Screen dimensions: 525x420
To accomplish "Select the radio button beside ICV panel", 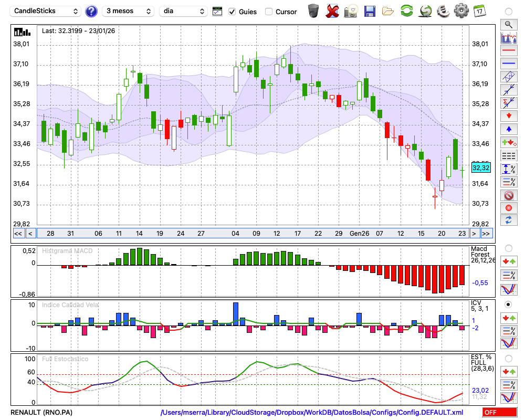I will [508, 304].
